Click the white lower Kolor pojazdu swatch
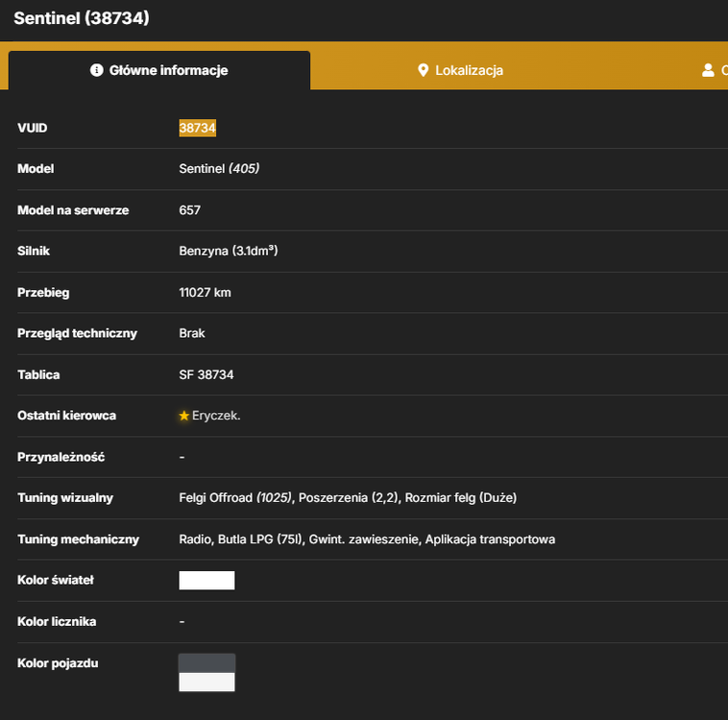Viewport: 728px width, 720px height. point(207,682)
